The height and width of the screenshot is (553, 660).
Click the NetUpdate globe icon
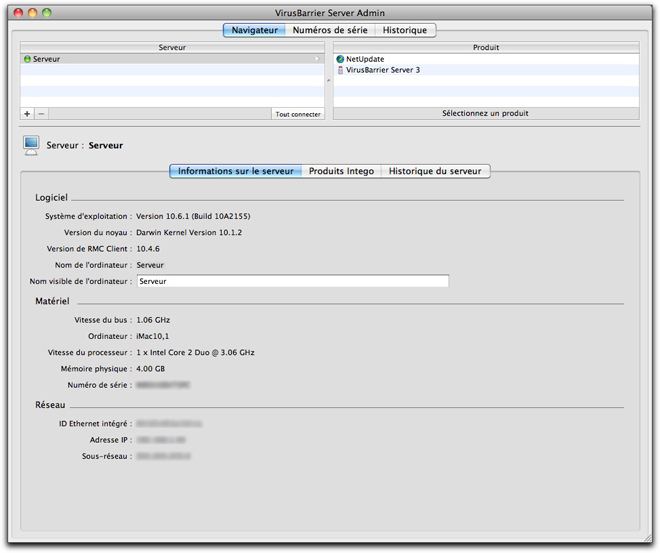point(340,59)
